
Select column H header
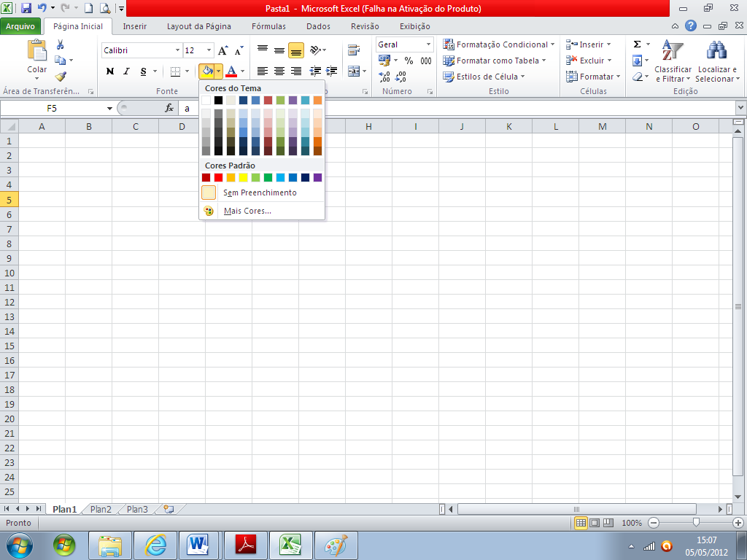tap(368, 127)
